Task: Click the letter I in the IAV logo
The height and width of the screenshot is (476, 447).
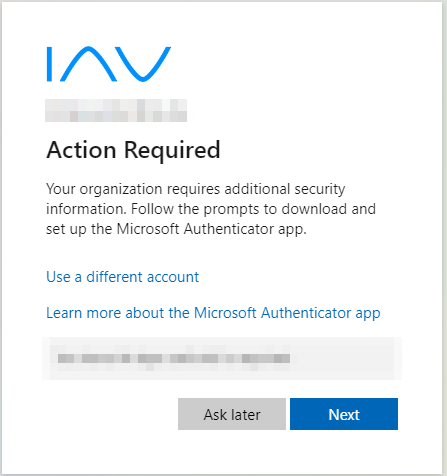Action: tap(50, 64)
